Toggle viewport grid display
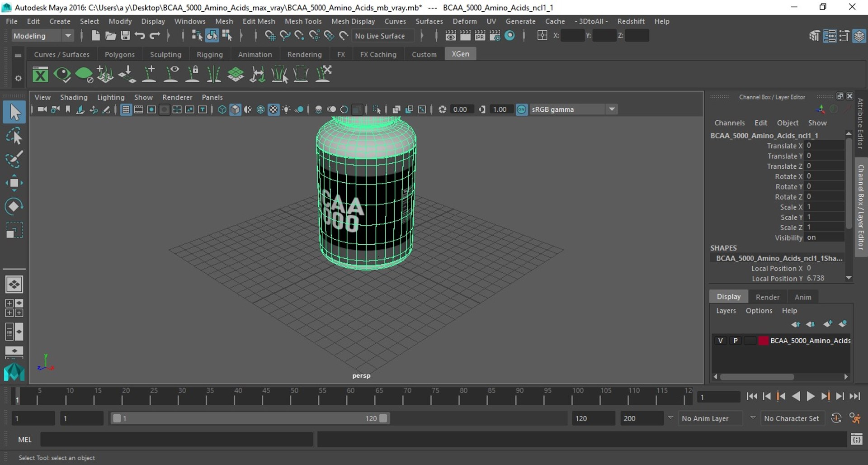This screenshot has width=868, height=465. tap(126, 109)
